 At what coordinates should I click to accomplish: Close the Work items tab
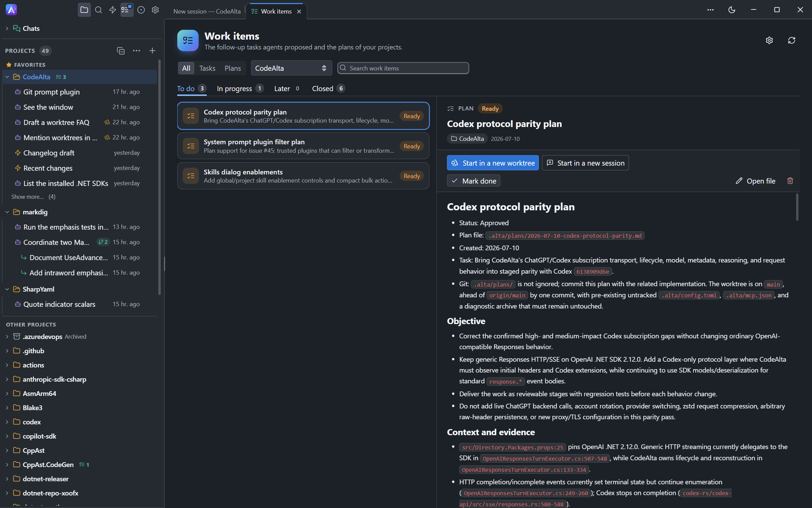(299, 12)
